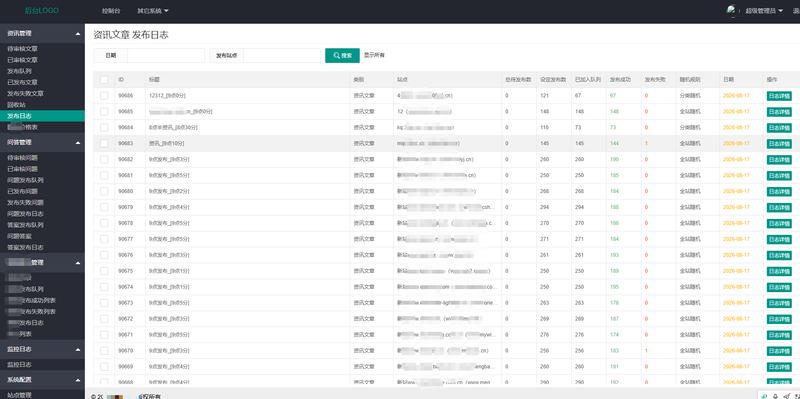This screenshot has width=800, height=399.
Task: Open 日志详情 for row 90685
Action: click(779, 112)
